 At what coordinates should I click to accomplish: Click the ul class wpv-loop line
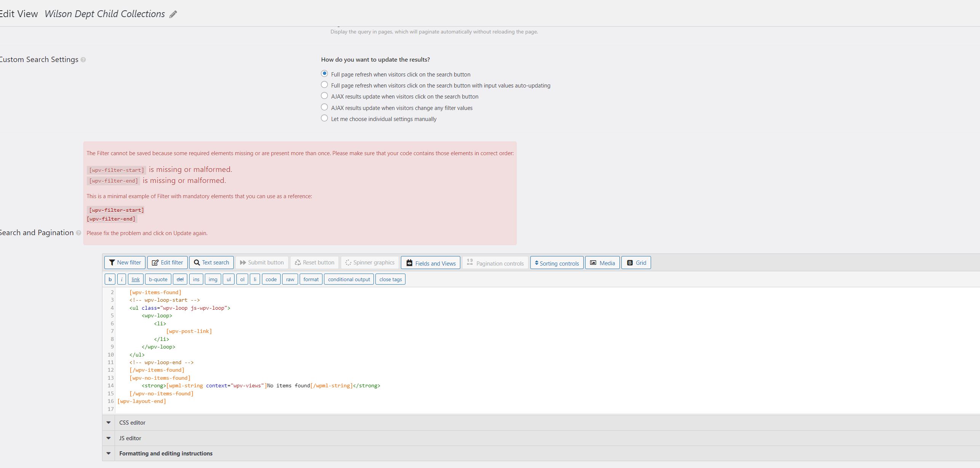coord(180,308)
